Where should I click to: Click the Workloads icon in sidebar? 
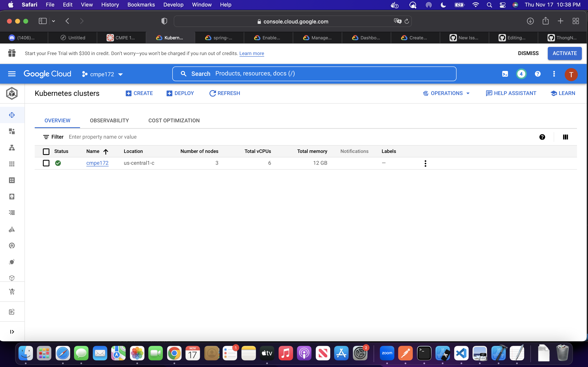12,131
